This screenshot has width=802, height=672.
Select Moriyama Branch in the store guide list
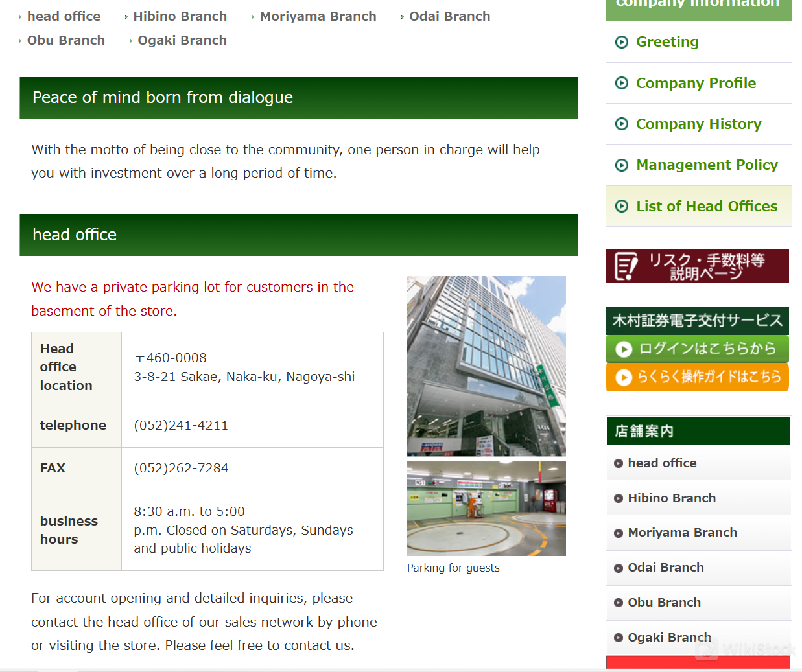[682, 533]
